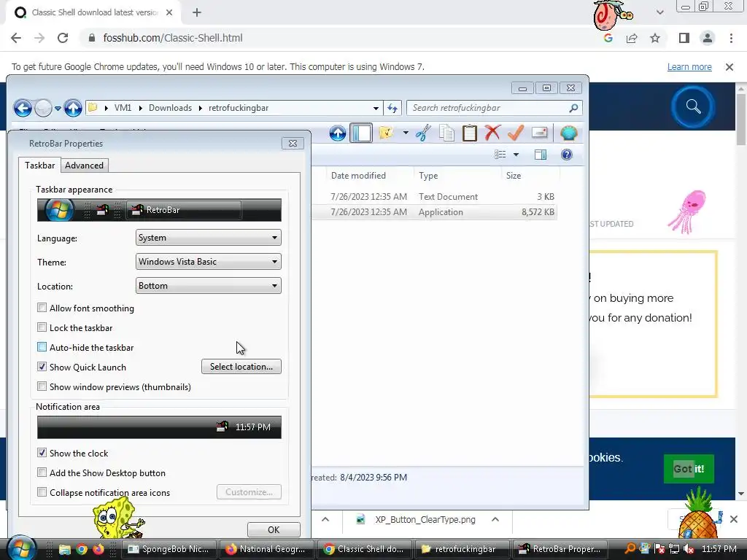
Task: Click the Windows Start orb on taskbar
Action: [x=21, y=548]
